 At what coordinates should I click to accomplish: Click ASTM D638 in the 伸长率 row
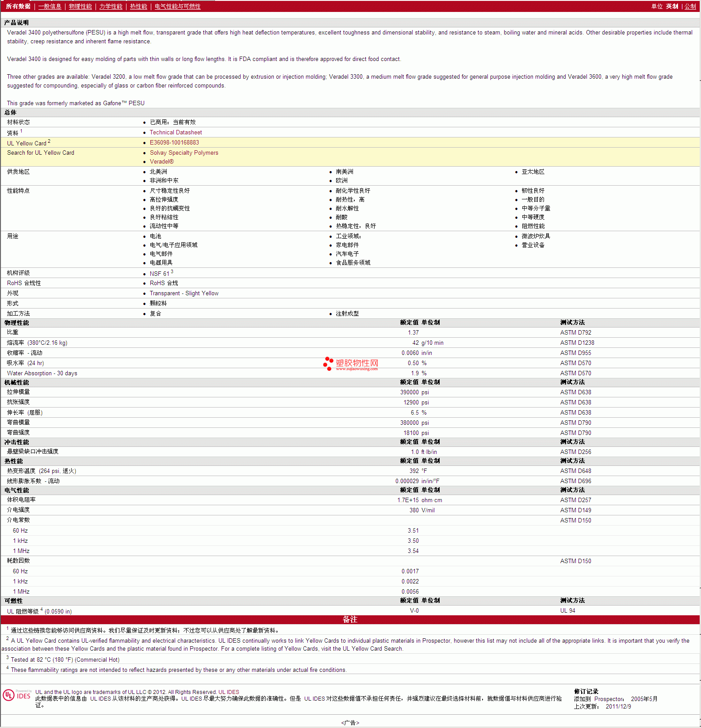[575, 412]
